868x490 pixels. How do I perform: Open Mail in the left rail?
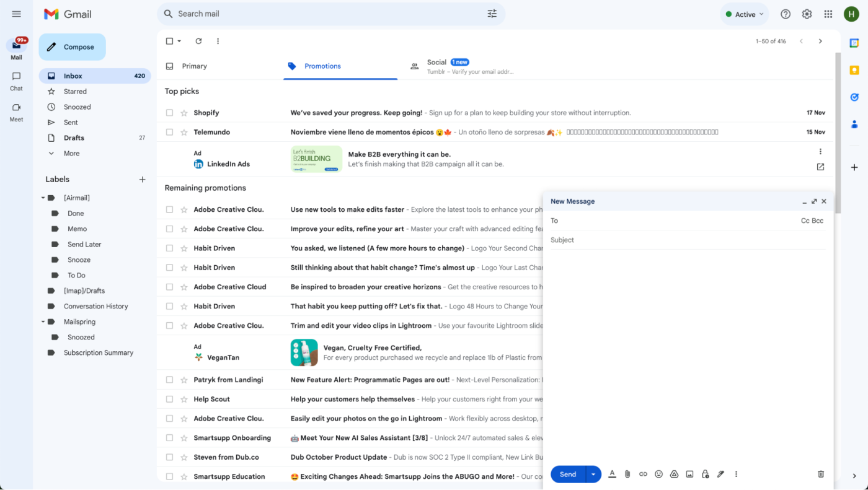click(x=16, y=49)
